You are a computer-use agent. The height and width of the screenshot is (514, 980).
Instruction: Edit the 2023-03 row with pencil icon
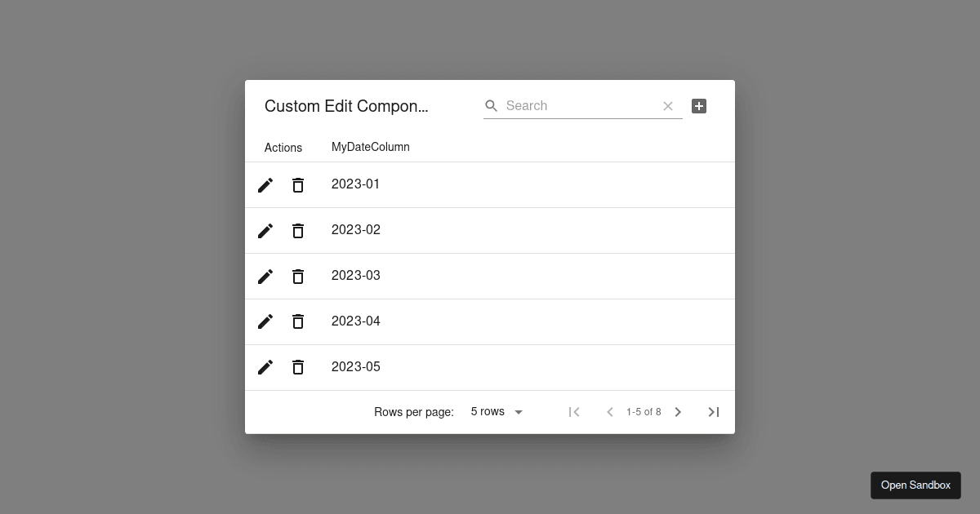[265, 277]
